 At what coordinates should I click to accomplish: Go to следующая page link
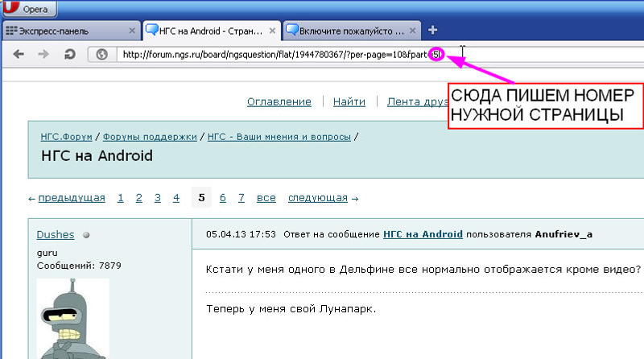point(318,198)
